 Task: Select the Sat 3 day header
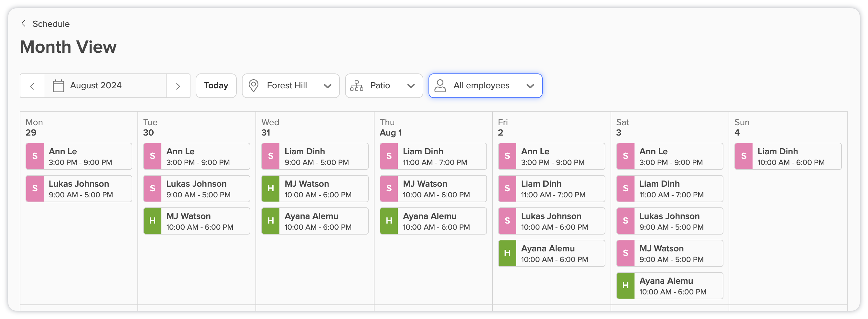623,127
